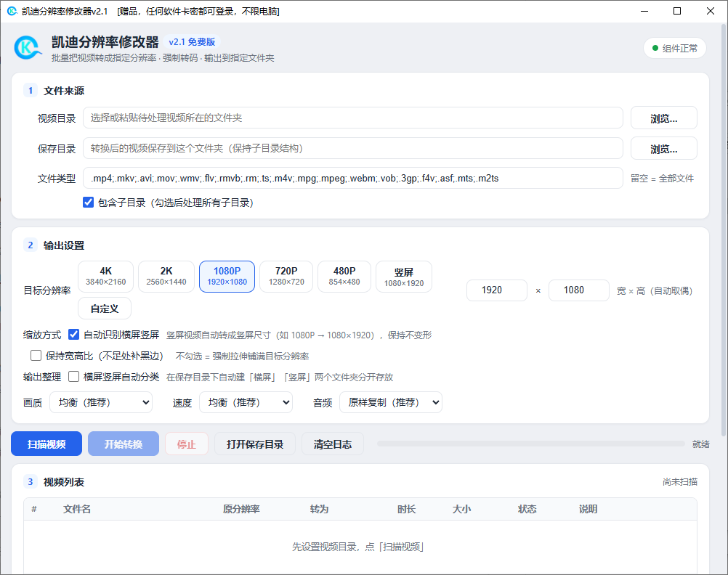The image size is (728, 575).
Task: Click 浏览 button for 视频目录
Action: (x=664, y=118)
